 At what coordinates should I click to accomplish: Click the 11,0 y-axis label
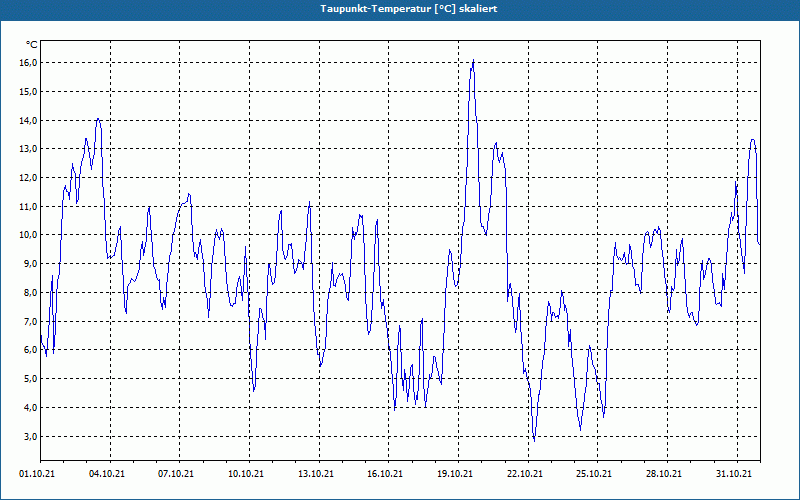[x=29, y=207]
